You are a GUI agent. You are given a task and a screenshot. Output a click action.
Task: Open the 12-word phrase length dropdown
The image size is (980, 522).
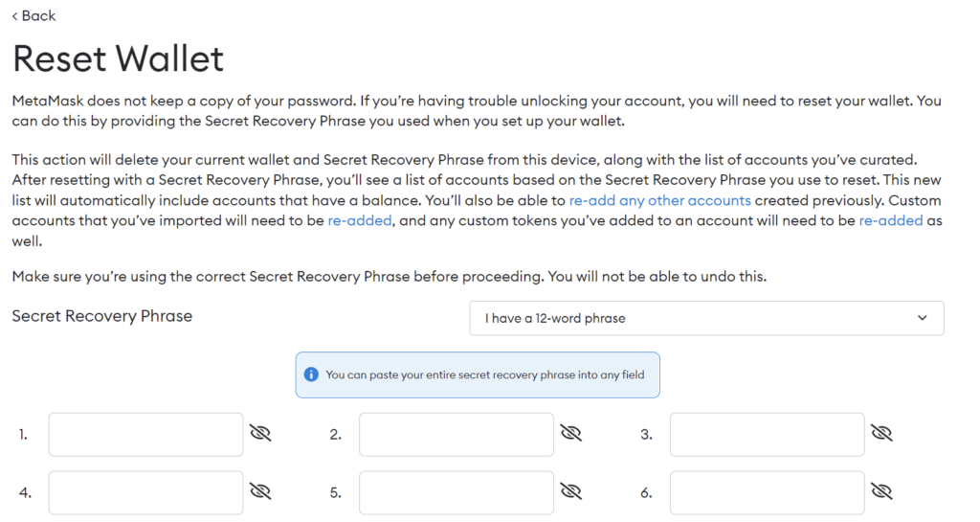click(x=705, y=318)
